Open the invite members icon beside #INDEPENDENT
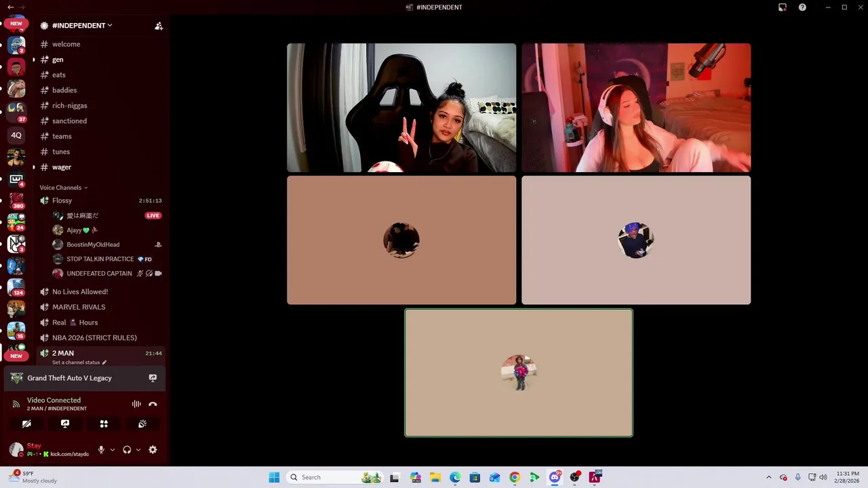 (x=159, y=26)
